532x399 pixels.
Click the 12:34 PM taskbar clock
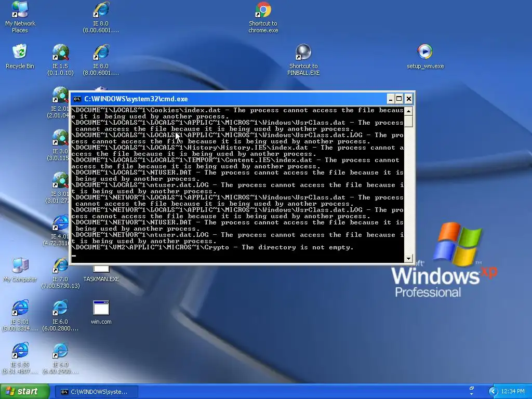pyautogui.click(x=513, y=392)
